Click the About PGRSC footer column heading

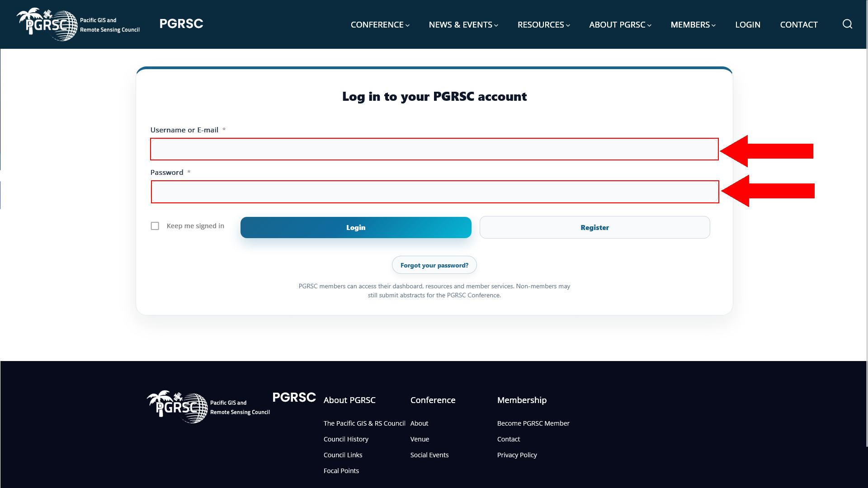(x=349, y=400)
